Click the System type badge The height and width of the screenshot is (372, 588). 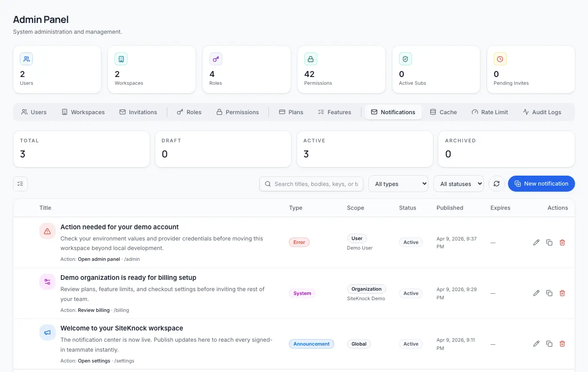(x=302, y=293)
